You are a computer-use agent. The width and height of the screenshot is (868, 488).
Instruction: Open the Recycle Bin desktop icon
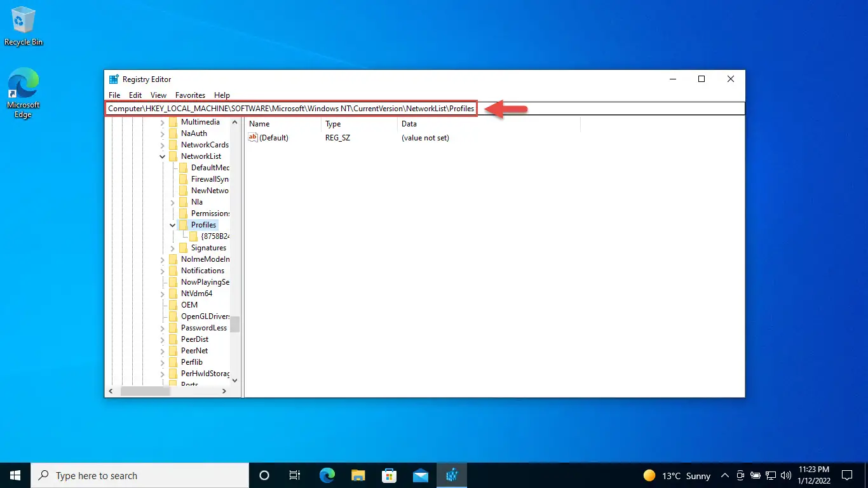click(x=24, y=26)
